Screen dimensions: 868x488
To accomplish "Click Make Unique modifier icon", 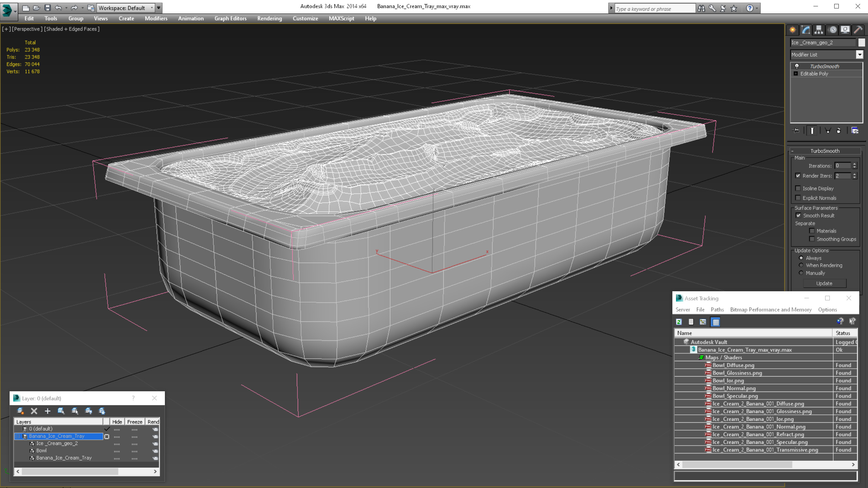I will point(828,131).
